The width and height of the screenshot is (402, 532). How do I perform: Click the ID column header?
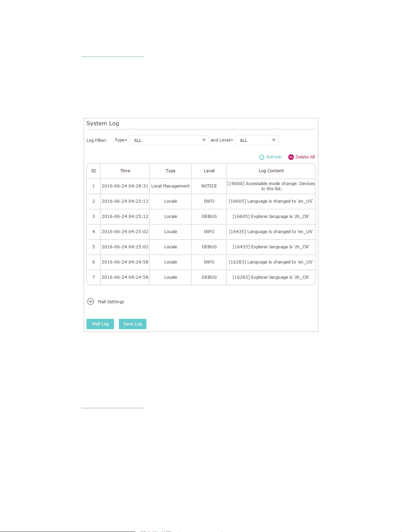point(94,171)
